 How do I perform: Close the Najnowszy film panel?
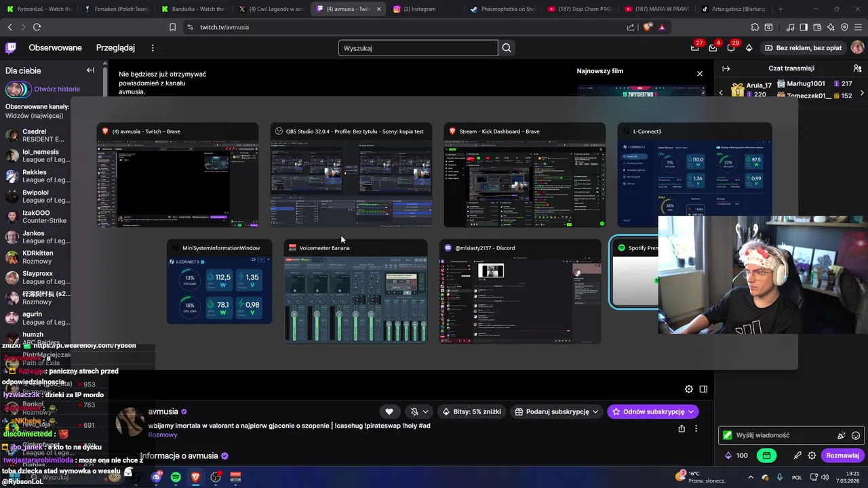(x=700, y=73)
